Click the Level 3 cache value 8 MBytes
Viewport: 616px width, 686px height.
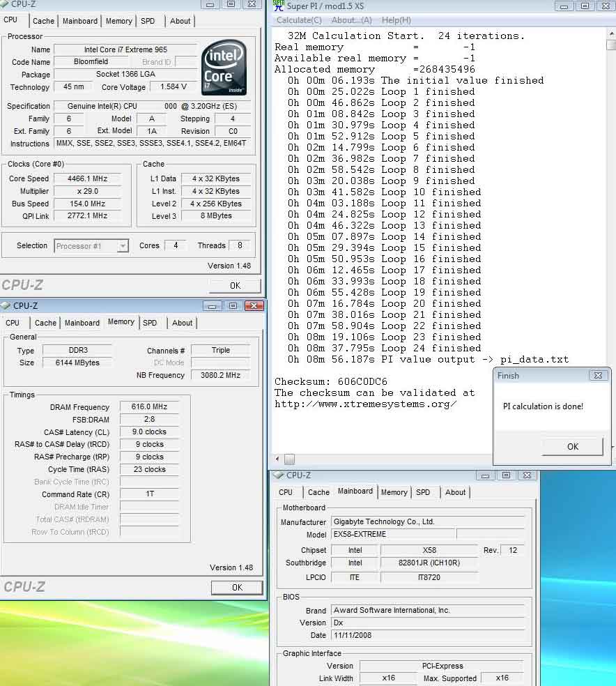click(x=216, y=215)
